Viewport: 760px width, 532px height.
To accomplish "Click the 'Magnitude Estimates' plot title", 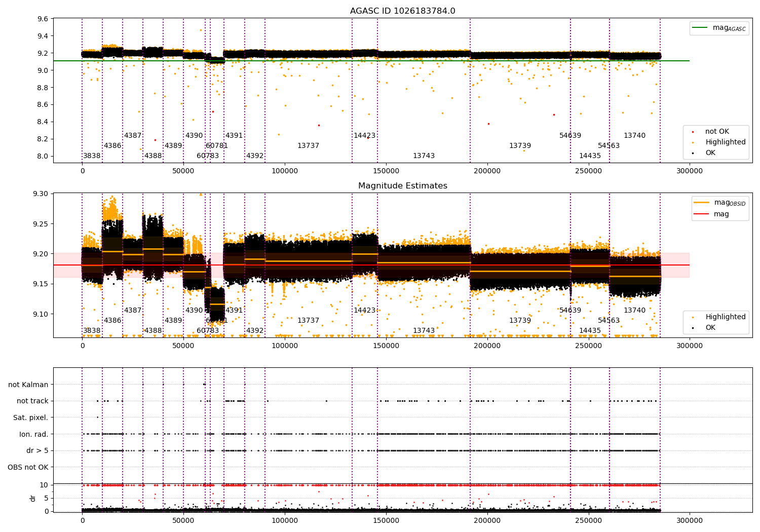I will coord(402,186).
